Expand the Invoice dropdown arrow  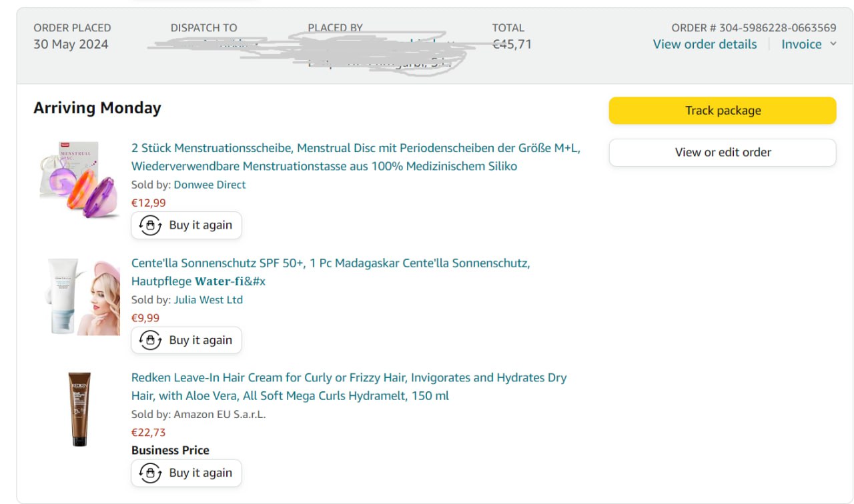coord(833,44)
